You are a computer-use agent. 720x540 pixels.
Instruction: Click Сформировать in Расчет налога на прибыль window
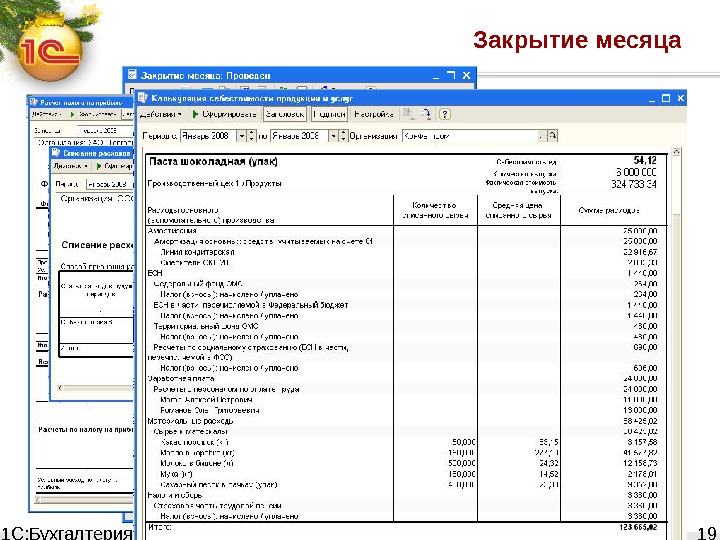(92, 114)
